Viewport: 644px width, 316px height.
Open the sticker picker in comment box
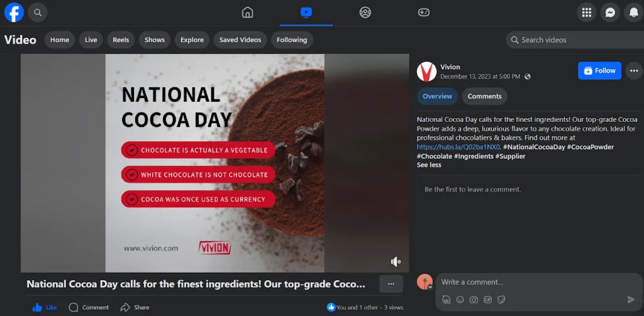point(501,300)
